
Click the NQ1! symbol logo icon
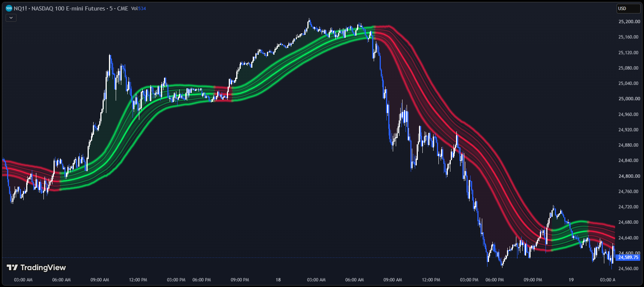9,8
